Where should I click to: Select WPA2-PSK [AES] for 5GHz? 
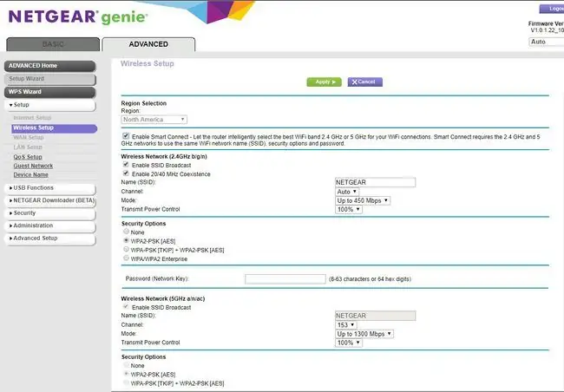coord(127,374)
